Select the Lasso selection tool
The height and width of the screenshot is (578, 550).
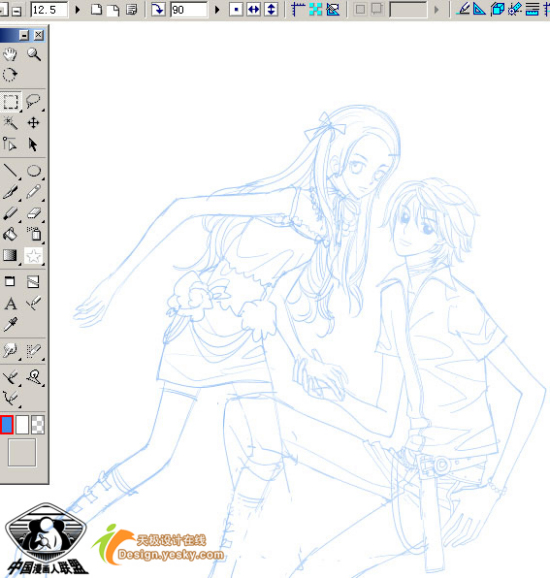click(x=34, y=102)
